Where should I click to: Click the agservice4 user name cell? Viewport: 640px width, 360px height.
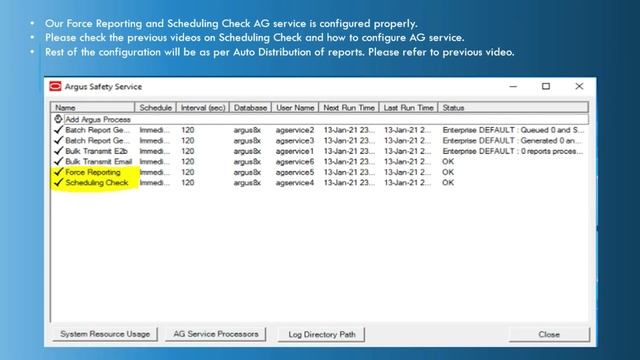tap(295, 182)
